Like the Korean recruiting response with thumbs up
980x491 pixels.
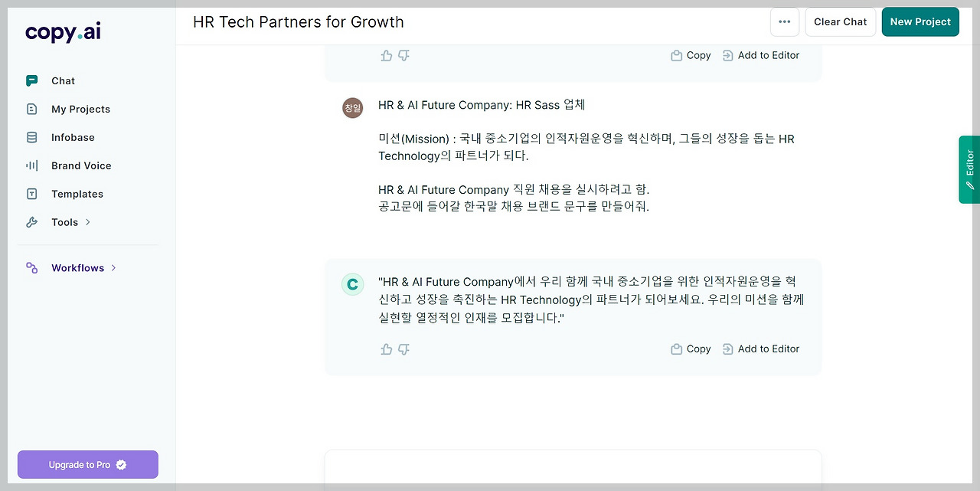387,349
